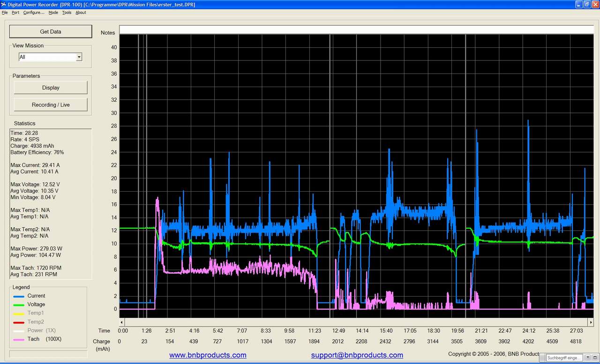Click the 'Max Power: 279.03 W' statistic

coord(36,248)
